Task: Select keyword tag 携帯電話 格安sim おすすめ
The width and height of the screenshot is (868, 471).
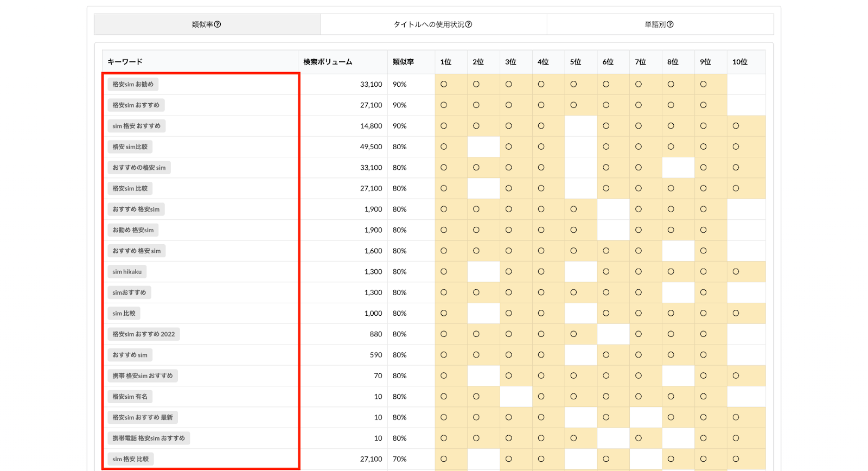Action: pos(149,438)
